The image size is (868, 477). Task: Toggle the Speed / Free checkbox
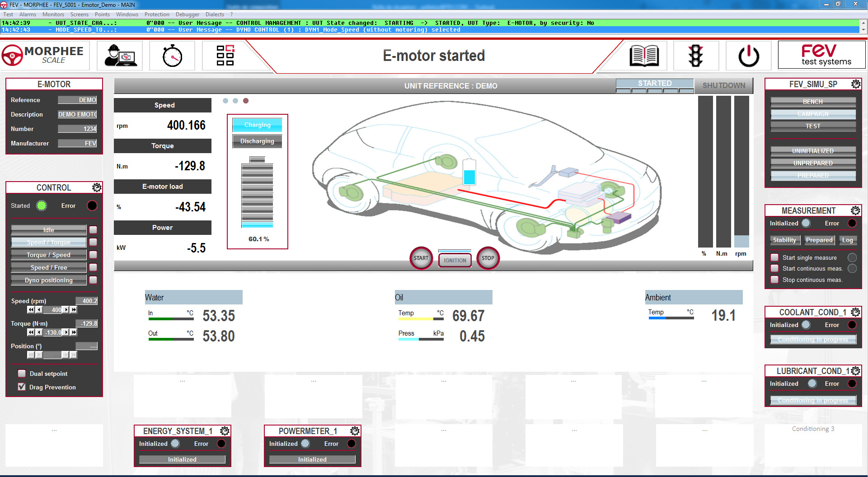click(93, 267)
